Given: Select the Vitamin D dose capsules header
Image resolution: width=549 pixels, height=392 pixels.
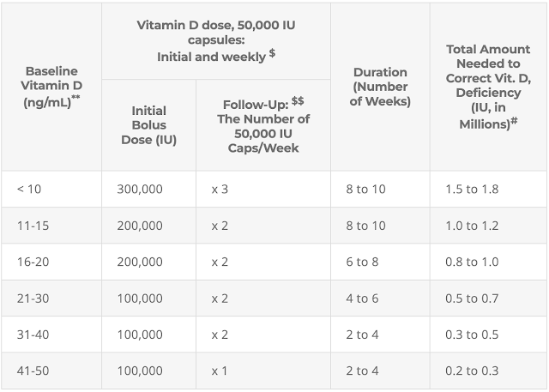Looking at the screenshot, I should pyautogui.click(x=215, y=40).
